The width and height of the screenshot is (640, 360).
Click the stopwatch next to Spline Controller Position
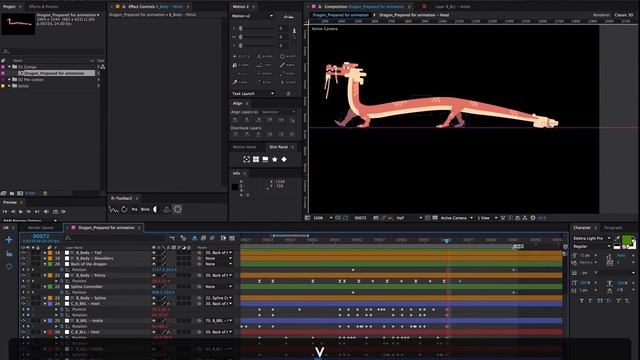[x=62, y=293]
